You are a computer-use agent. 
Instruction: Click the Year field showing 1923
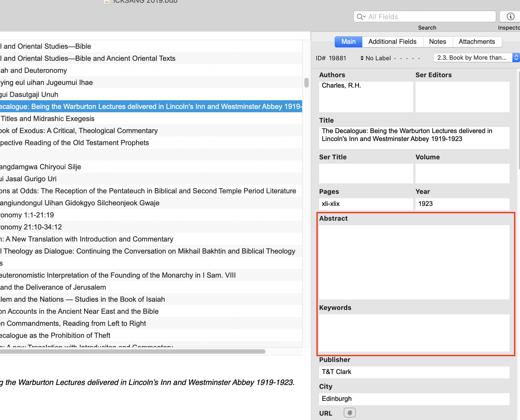(462, 204)
